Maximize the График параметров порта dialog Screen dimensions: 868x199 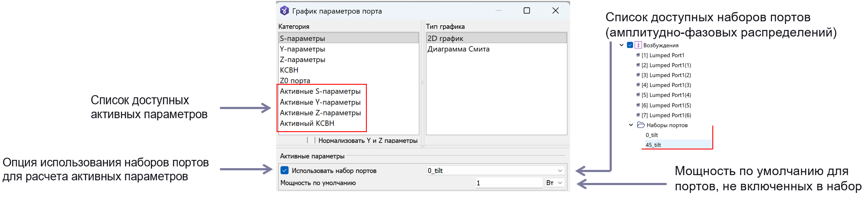[x=527, y=10]
